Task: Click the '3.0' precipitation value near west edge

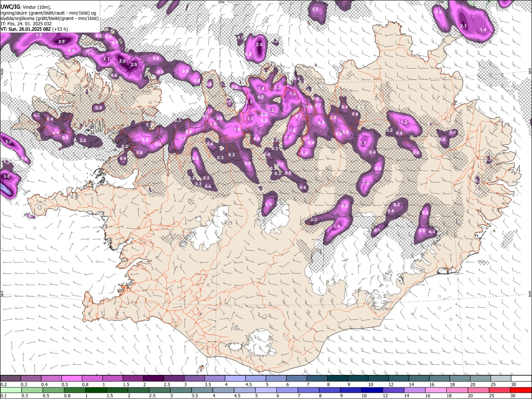Action: [x=7, y=176]
